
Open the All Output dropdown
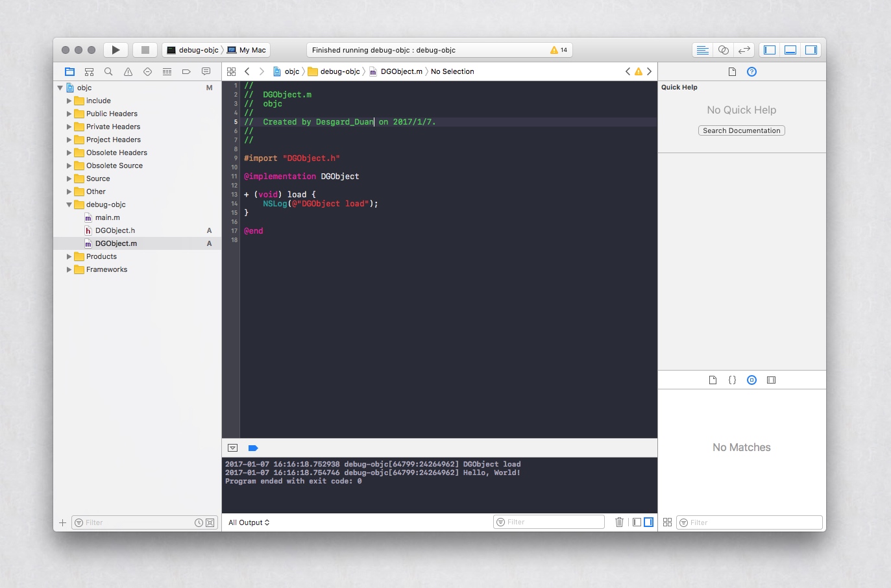(249, 522)
